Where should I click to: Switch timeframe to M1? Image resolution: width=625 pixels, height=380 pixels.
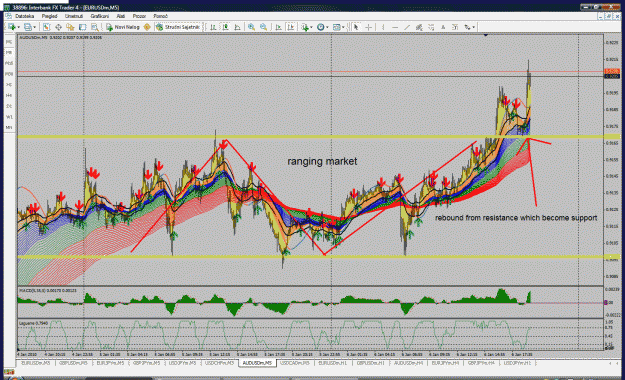(9, 42)
